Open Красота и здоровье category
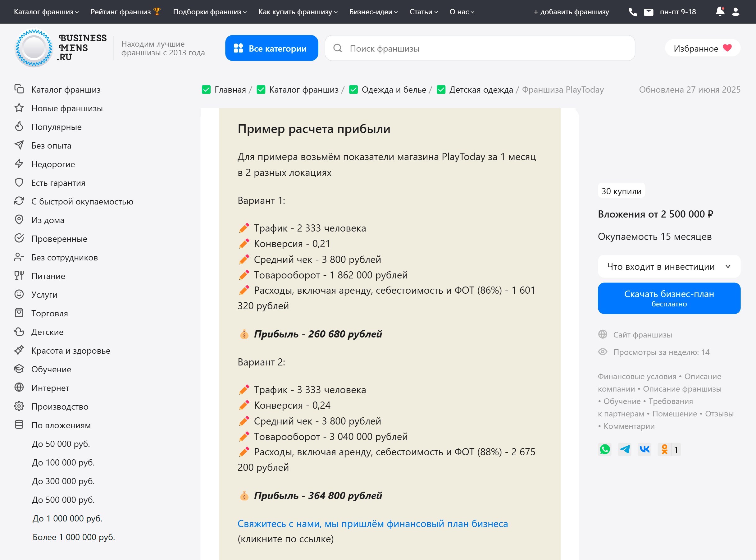This screenshot has width=756, height=560. tap(71, 351)
